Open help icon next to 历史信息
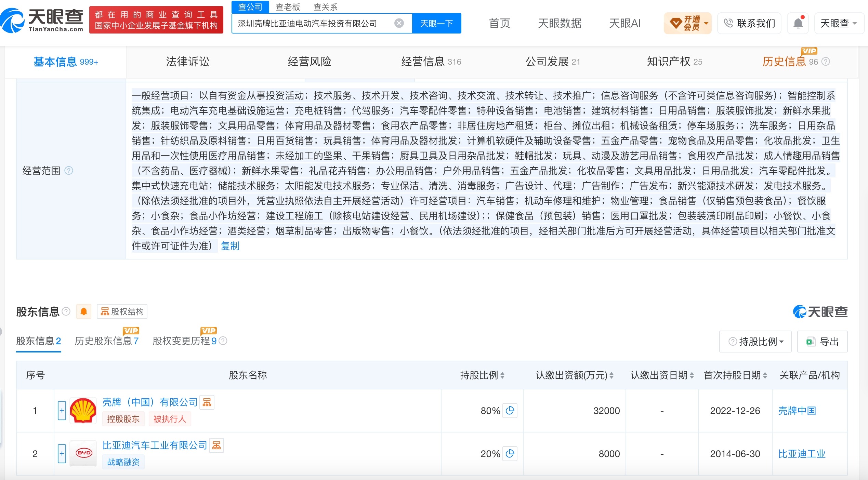Viewport: 868px width, 480px height. click(826, 62)
